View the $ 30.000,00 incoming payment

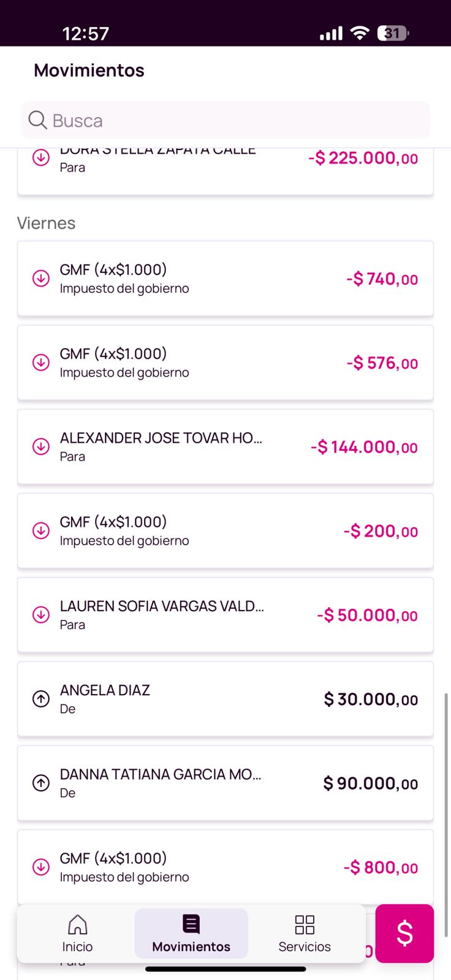(x=225, y=699)
